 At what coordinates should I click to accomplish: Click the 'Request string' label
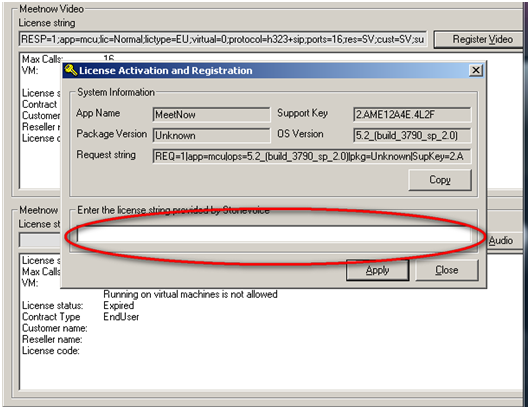[106, 155]
